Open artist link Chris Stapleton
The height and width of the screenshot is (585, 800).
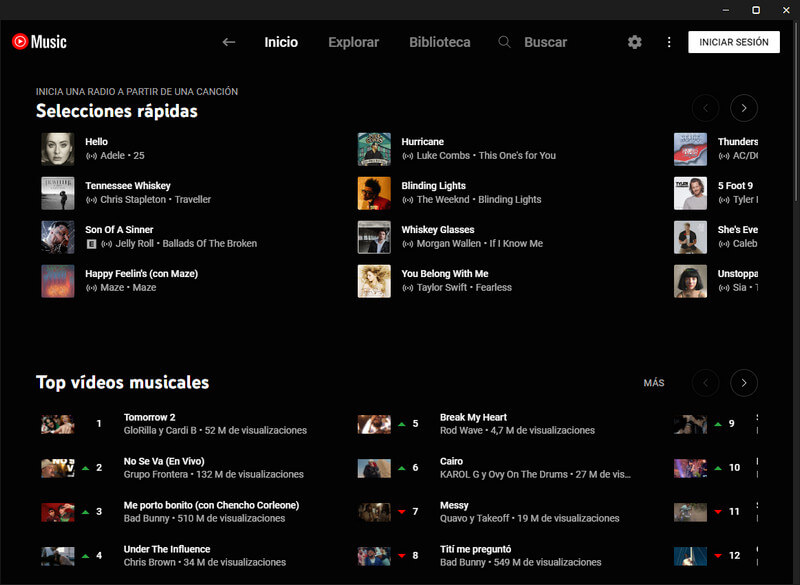pos(133,199)
